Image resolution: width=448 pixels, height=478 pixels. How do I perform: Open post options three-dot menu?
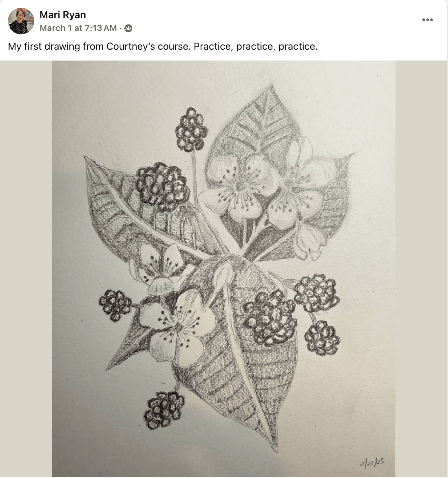[427, 20]
